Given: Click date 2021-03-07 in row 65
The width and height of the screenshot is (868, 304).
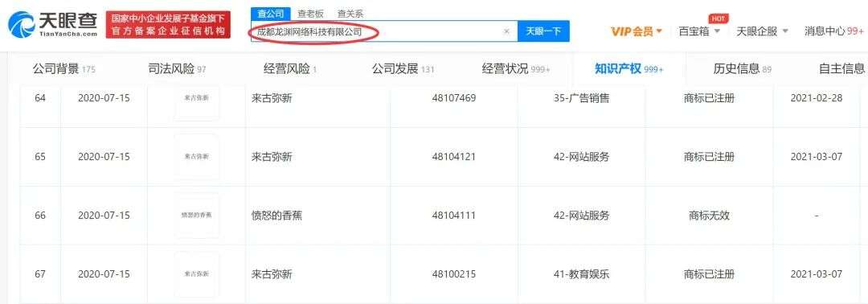Looking at the screenshot, I should pyautogui.click(x=816, y=157).
